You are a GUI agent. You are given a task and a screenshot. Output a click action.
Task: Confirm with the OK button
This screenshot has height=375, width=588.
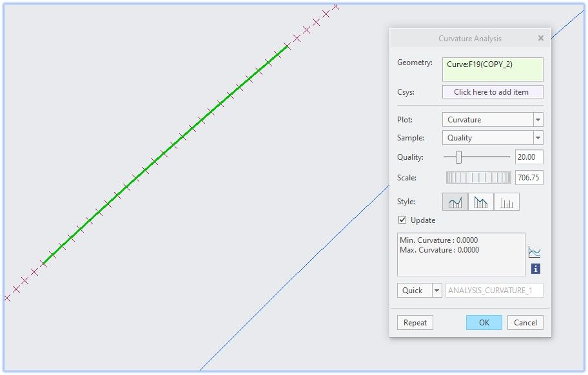pyautogui.click(x=484, y=323)
